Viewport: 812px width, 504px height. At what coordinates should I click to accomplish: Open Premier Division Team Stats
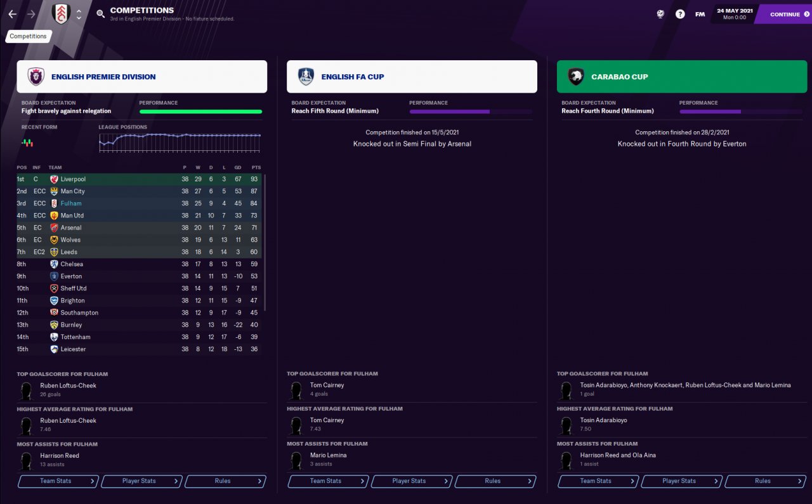58,481
